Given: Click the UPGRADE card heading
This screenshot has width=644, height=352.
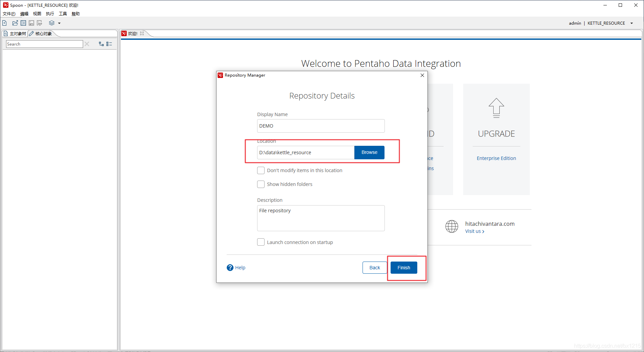Looking at the screenshot, I should click(496, 134).
